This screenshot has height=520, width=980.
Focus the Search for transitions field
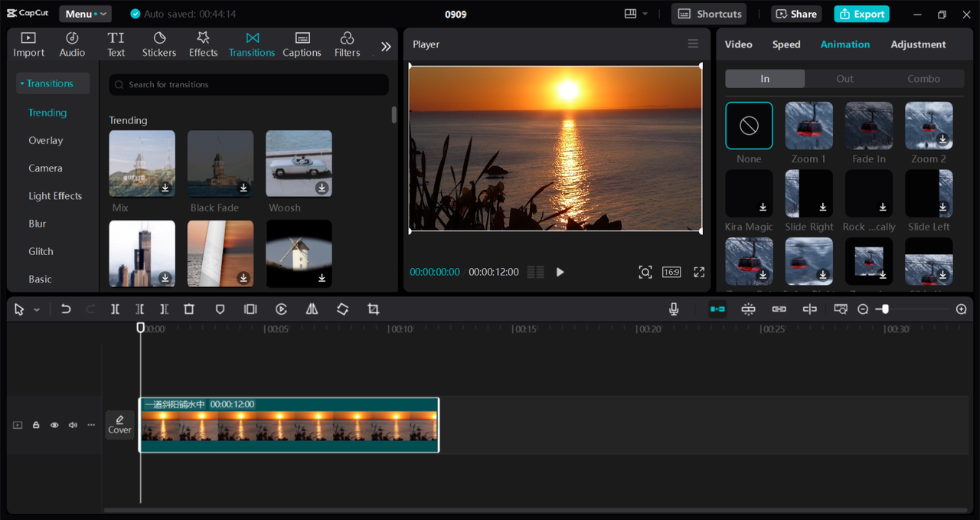(249, 84)
